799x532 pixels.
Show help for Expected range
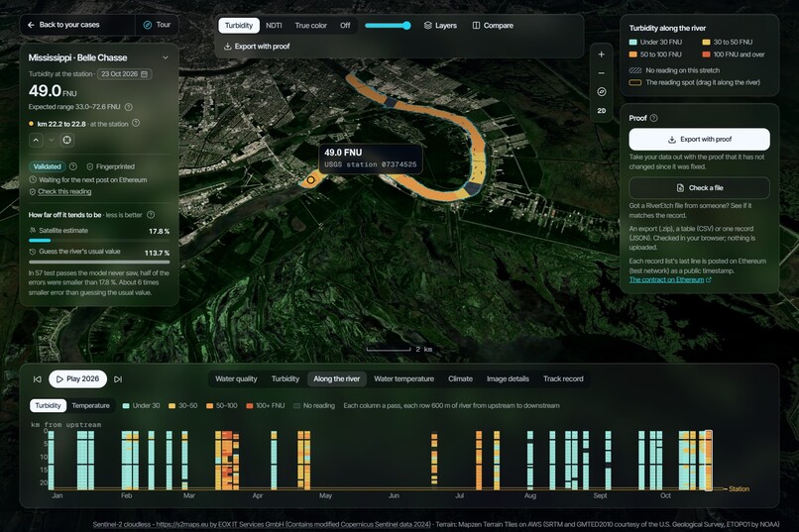point(129,107)
